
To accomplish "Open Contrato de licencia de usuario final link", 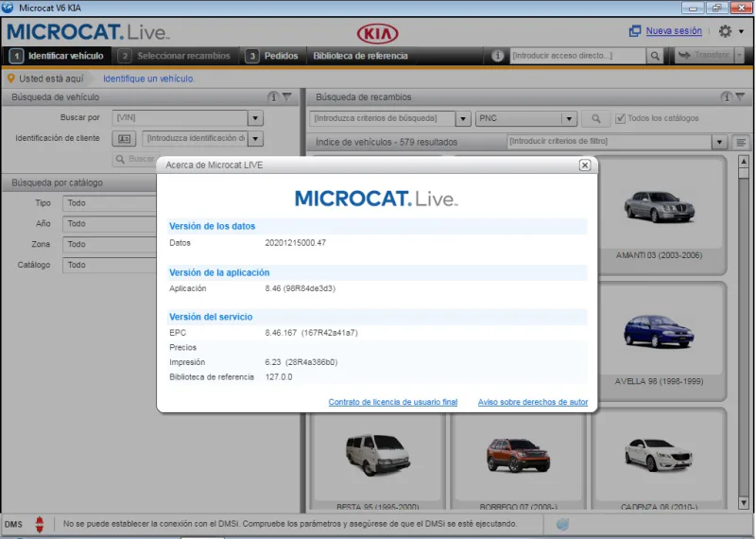I will click(392, 402).
